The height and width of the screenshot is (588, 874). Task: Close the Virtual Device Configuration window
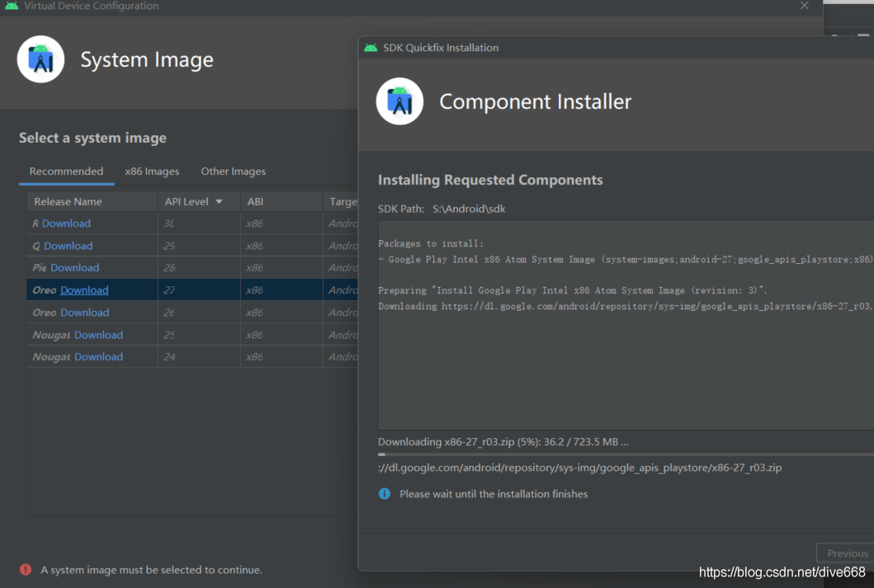pos(805,6)
